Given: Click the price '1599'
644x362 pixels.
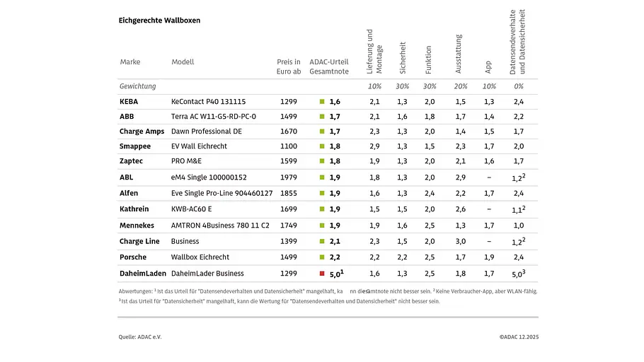Looking at the screenshot, I should (288, 161).
